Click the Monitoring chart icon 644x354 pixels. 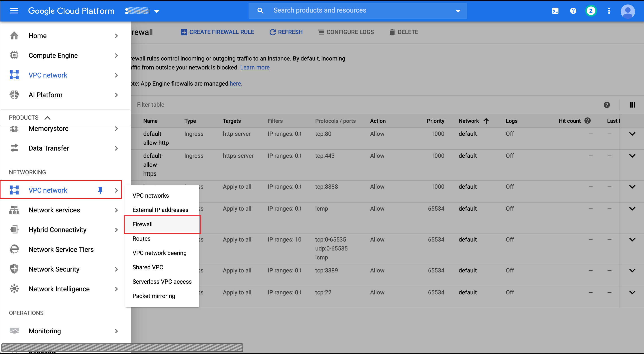(x=14, y=331)
